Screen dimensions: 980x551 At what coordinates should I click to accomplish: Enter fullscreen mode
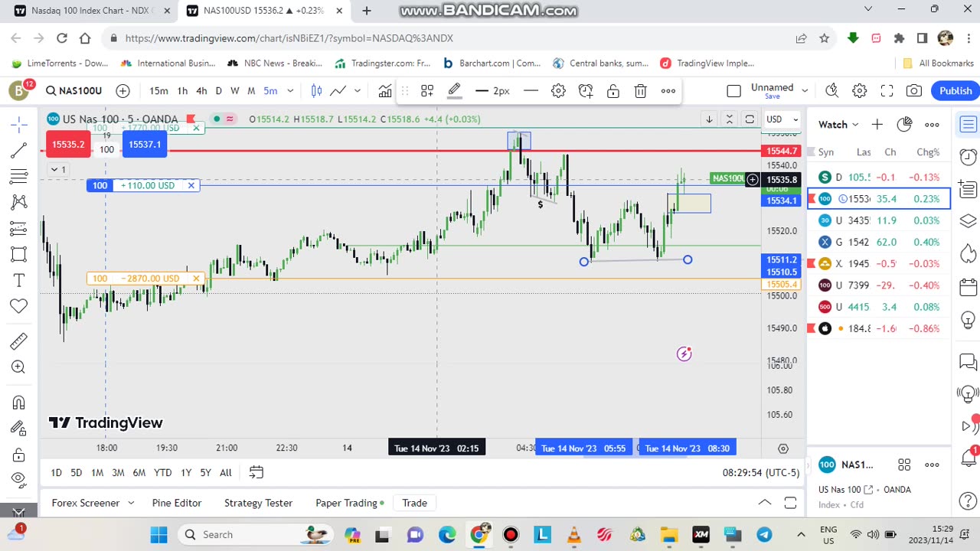(x=887, y=91)
